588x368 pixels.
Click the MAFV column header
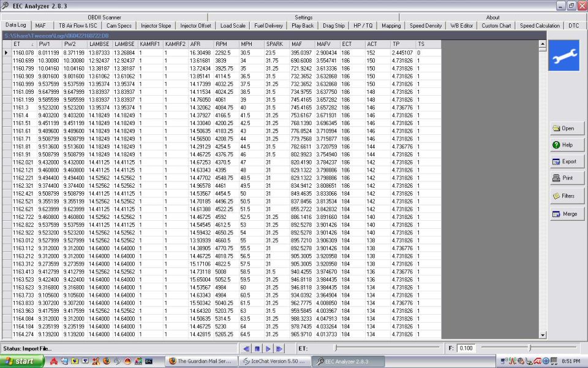[327, 44]
